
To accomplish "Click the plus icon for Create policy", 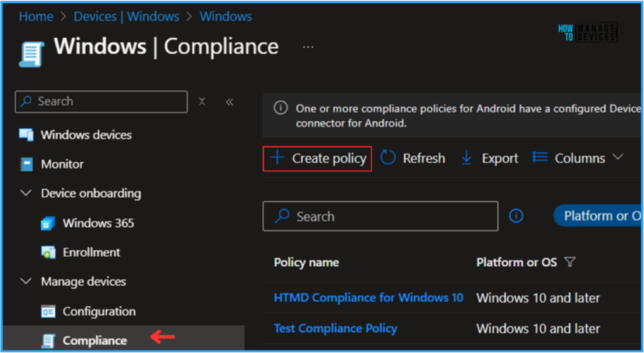I will pyautogui.click(x=277, y=157).
